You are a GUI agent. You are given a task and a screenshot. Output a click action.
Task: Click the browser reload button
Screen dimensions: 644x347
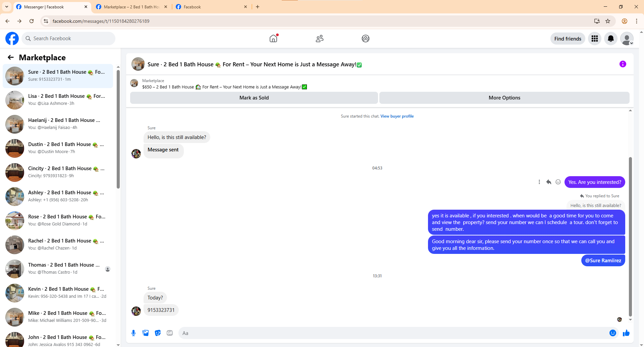tap(32, 21)
